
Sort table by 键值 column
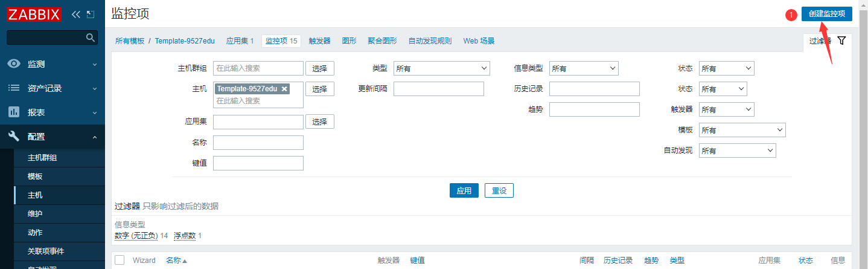(417, 261)
